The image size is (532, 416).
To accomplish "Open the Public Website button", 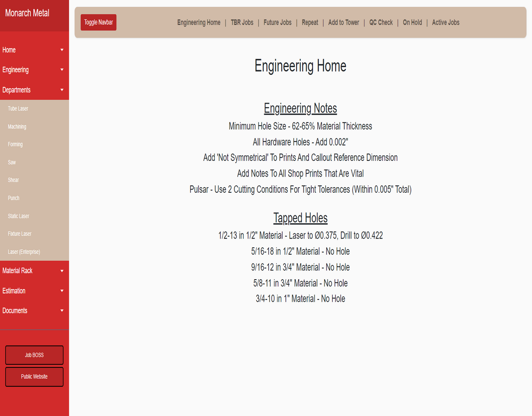I will click(x=34, y=377).
